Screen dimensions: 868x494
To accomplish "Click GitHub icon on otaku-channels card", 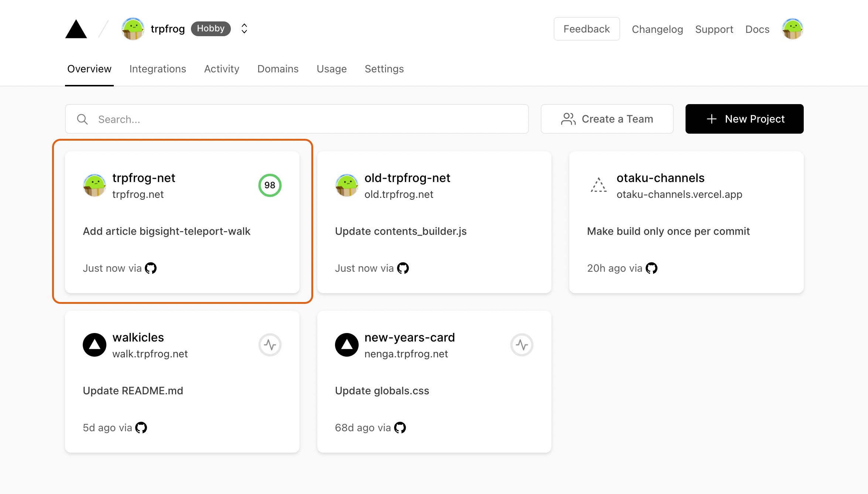I will pos(652,268).
